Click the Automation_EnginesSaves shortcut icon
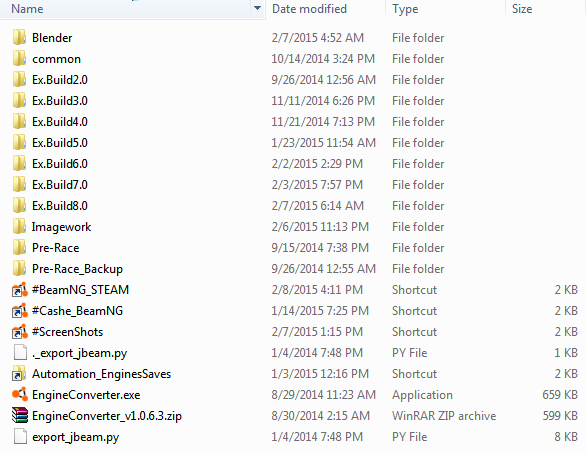Viewport: 586px width, 452px height. click(19, 373)
